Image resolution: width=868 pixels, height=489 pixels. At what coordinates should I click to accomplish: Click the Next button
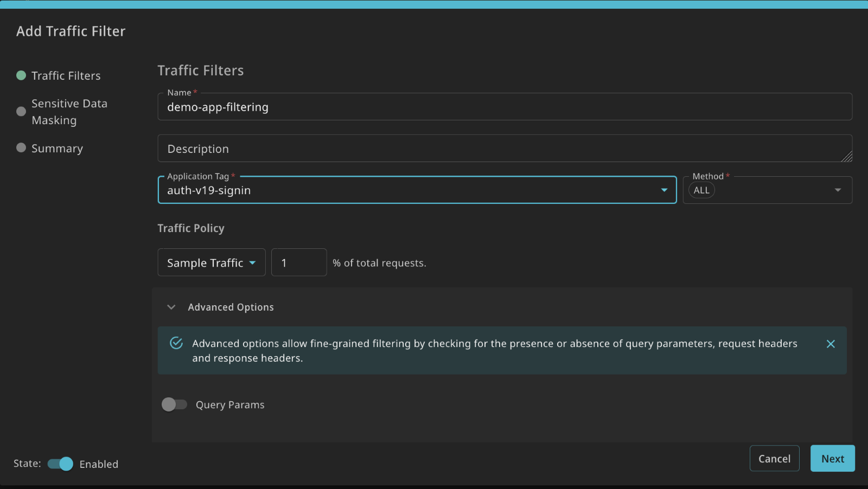click(x=833, y=459)
